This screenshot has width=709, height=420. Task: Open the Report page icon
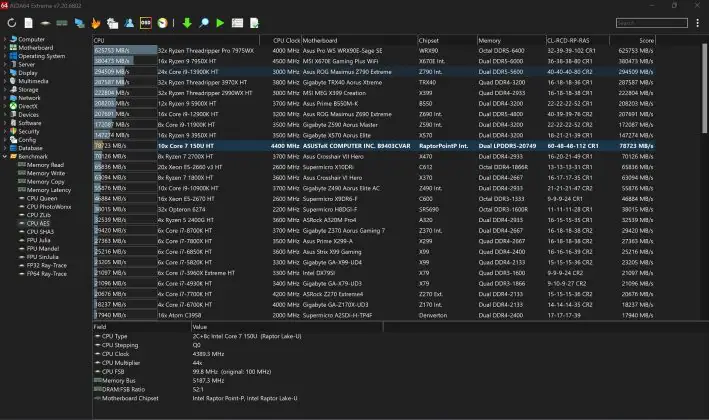28,23
